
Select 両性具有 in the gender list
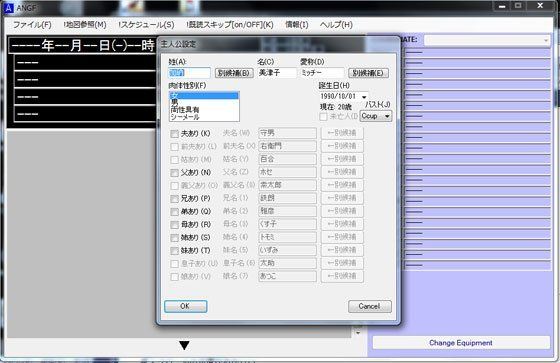click(204, 110)
